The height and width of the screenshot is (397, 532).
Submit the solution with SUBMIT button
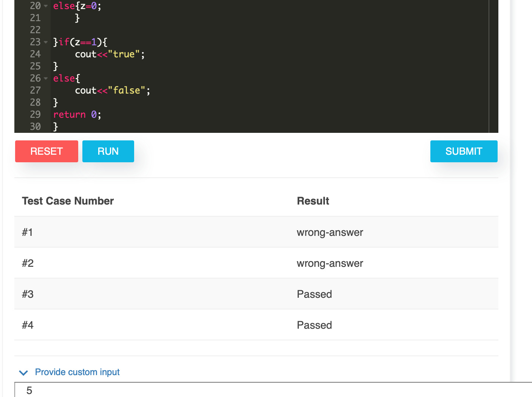[464, 151]
